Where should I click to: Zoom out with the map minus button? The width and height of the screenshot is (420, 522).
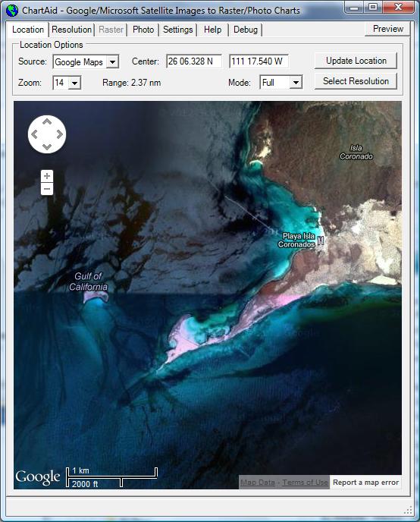pyautogui.click(x=47, y=189)
